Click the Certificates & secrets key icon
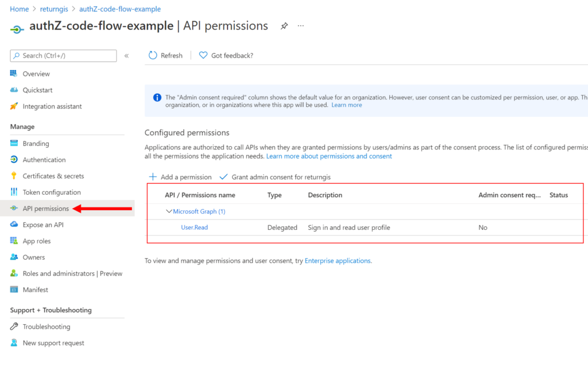588x373 pixels. pos(14,176)
